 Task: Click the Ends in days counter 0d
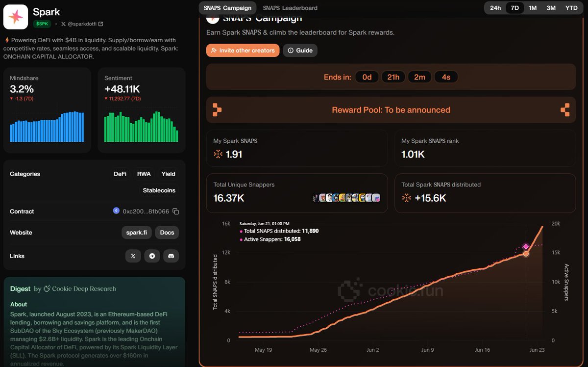[x=367, y=77]
